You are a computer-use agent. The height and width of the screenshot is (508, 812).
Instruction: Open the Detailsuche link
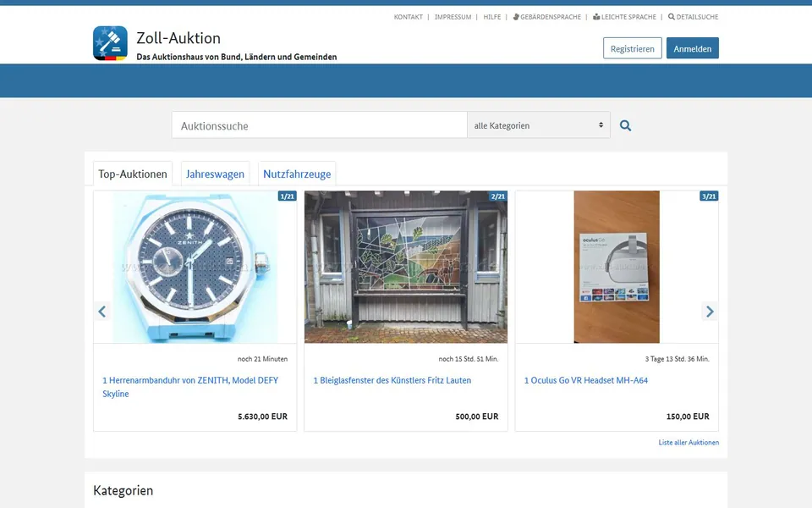pyautogui.click(x=693, y=17)
